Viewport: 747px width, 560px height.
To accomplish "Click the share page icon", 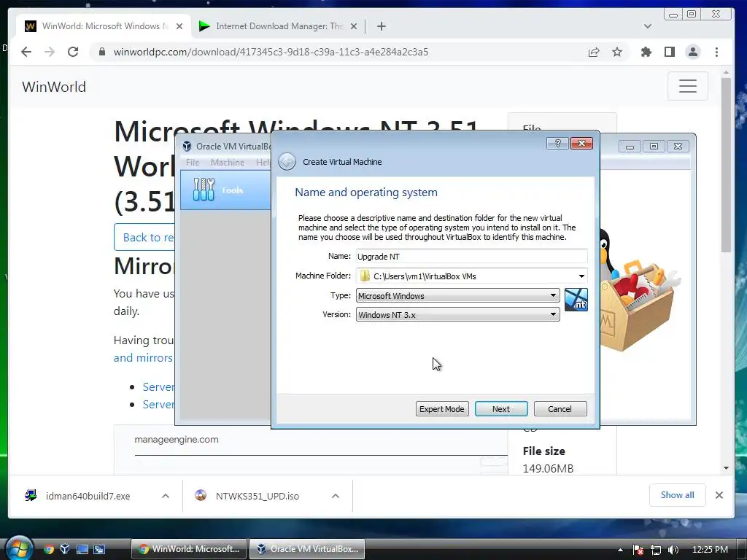I will [594, 52].
